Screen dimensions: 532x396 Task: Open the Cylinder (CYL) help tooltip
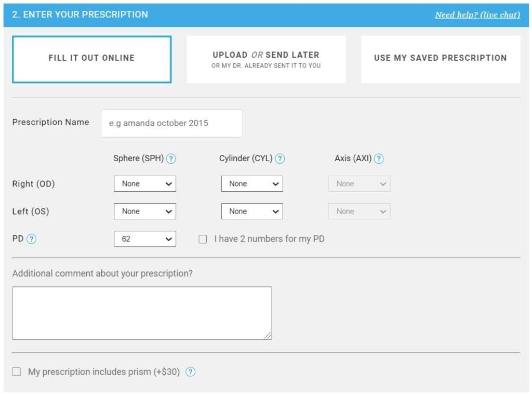279,159
